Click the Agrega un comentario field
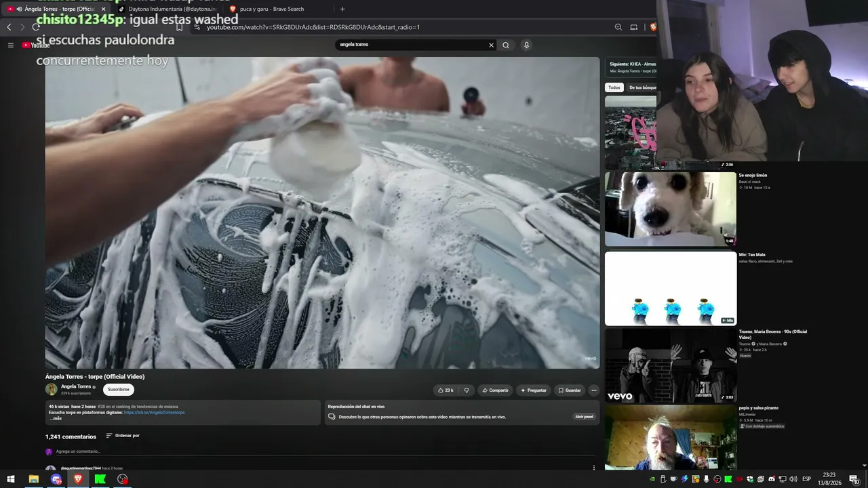 [325, 451]
